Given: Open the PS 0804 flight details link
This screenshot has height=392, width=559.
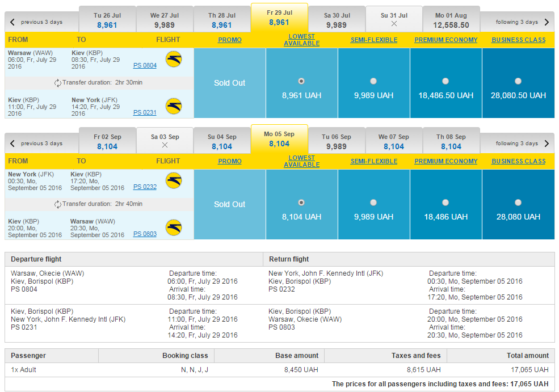Looking at the screenshot, I should point(145,65).
